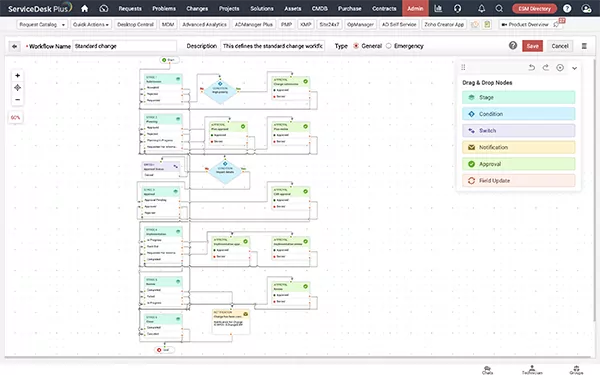Screen dimensions: 600x375
Task: Pick the Notification node from palette
Action: pos(518,147)
